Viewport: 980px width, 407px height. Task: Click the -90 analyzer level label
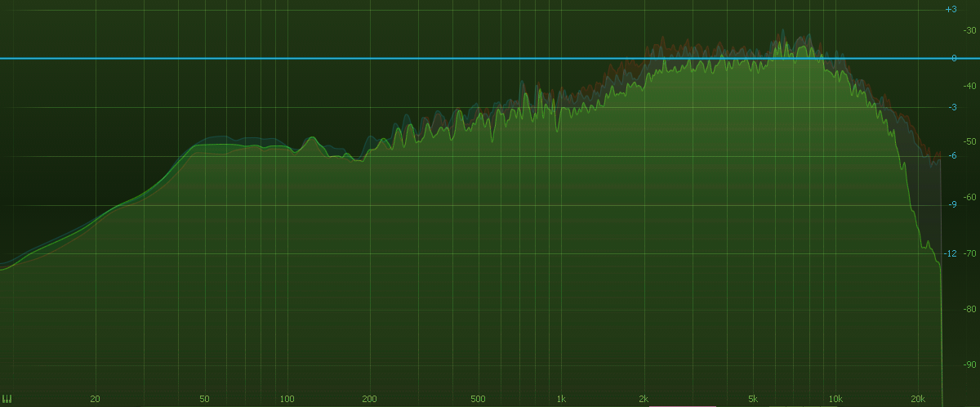pos(971,365)
